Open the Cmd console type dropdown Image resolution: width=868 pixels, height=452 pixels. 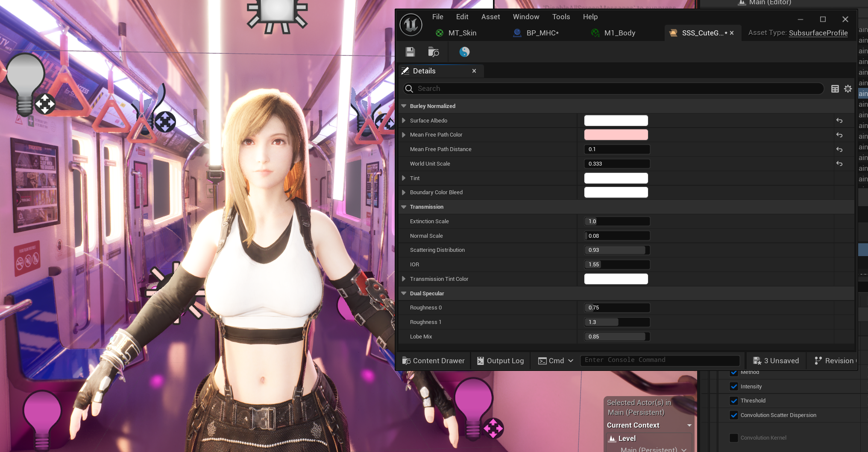555,361
